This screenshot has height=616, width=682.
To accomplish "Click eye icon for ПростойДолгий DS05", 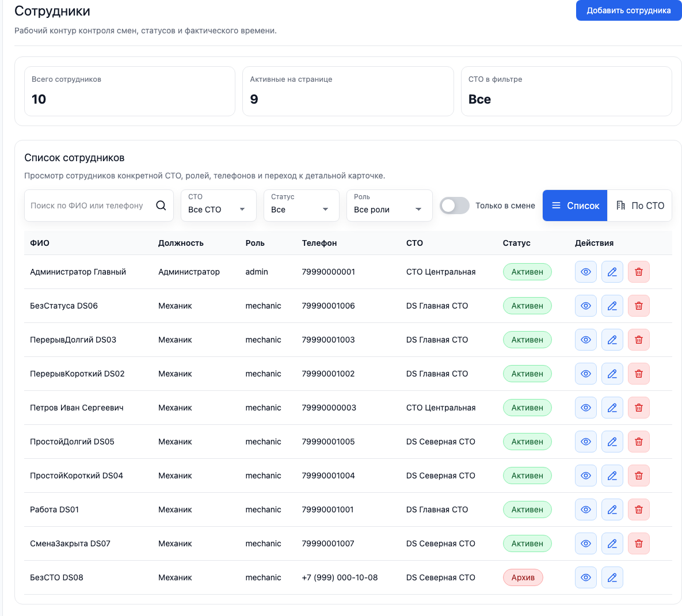I will [585, 442].
